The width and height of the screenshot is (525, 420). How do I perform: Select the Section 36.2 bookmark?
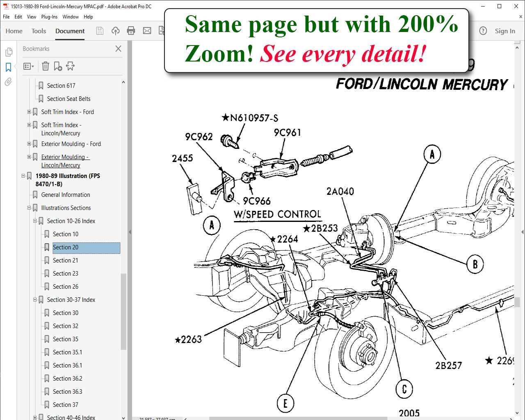click(x=68, y=378)
